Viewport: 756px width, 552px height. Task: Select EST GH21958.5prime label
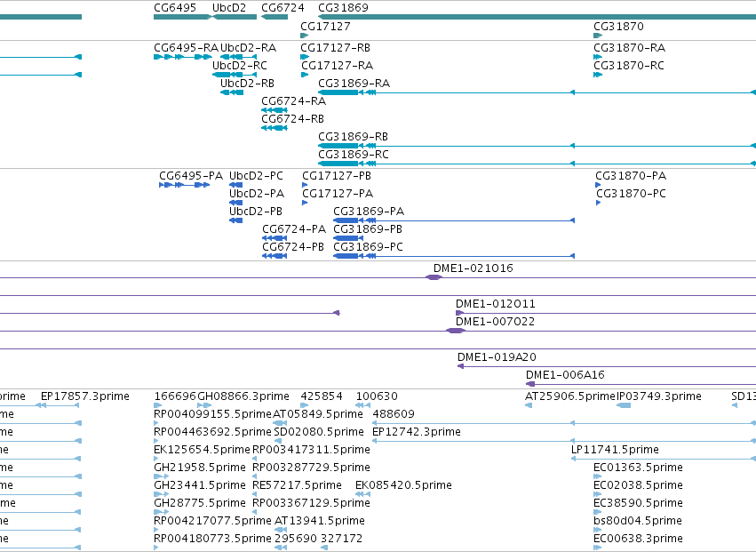click(200, 468)
